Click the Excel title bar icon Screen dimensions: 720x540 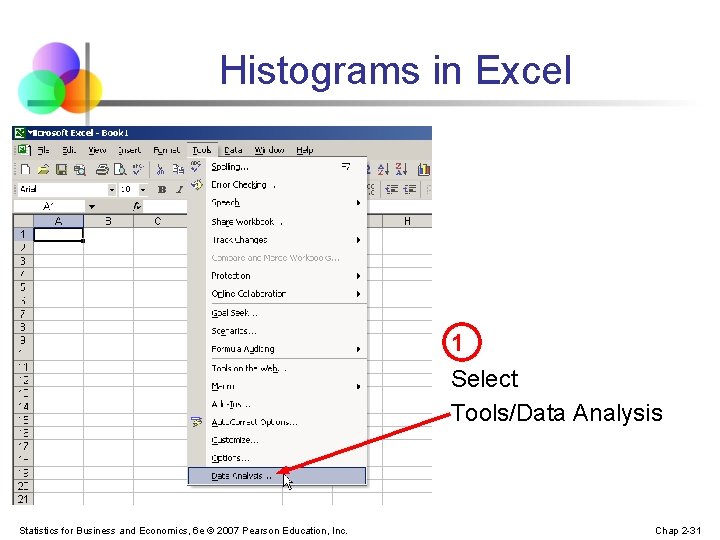20,133
